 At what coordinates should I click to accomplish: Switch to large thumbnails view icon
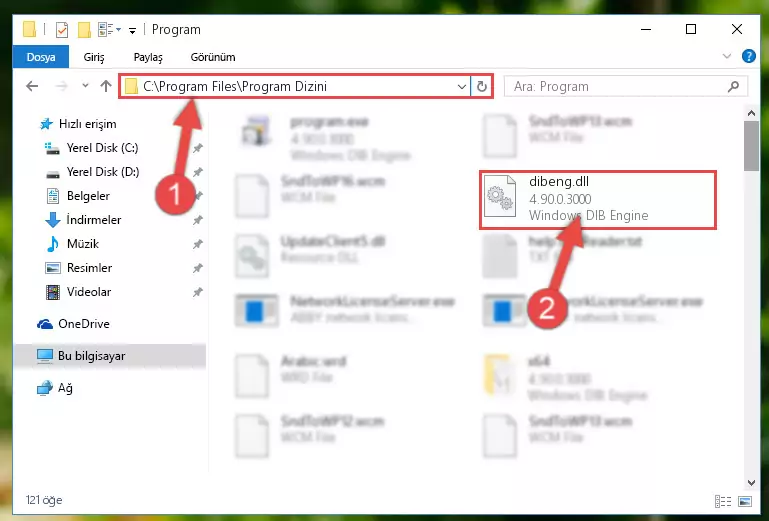click(745, 501)
